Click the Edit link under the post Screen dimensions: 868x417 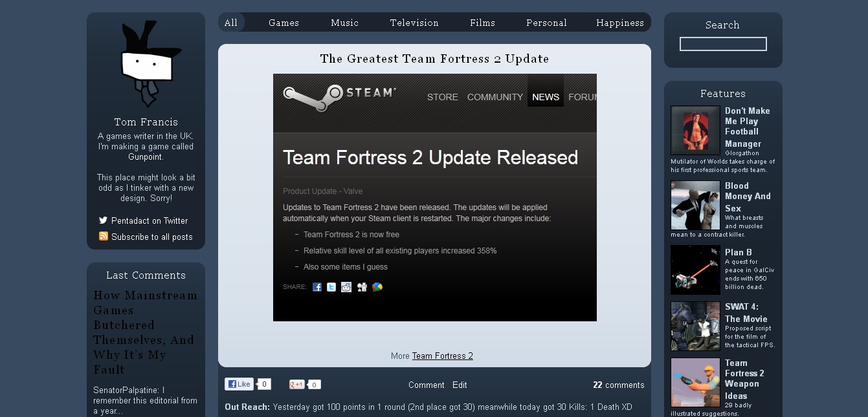(x=460, y=385)
